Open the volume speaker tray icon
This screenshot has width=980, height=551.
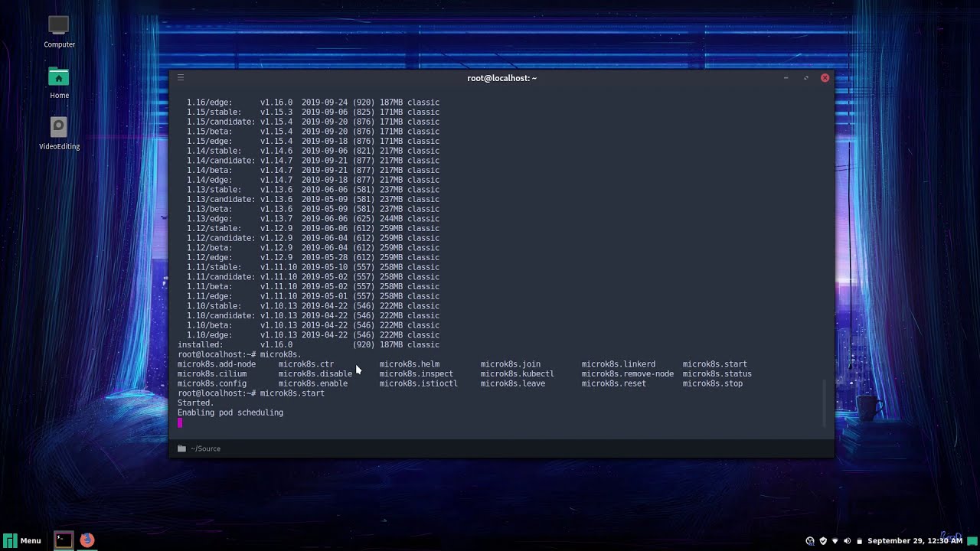coord(848,541)
